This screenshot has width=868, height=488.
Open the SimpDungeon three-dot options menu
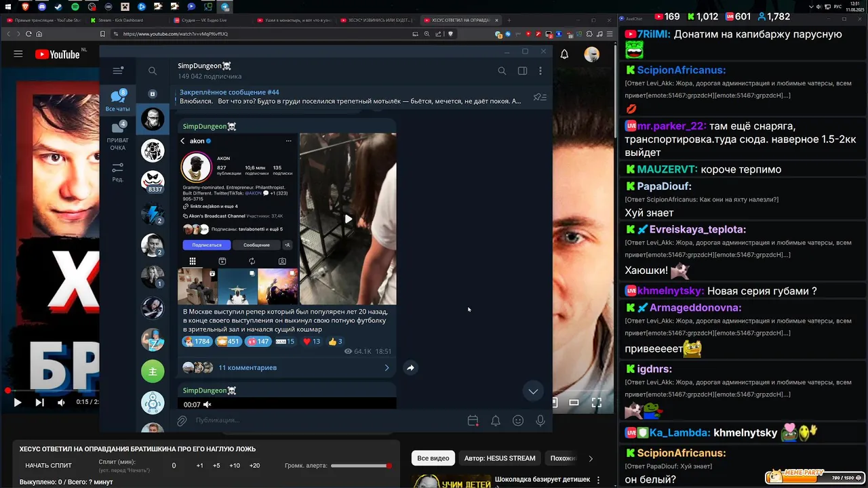tap(540, 70)
